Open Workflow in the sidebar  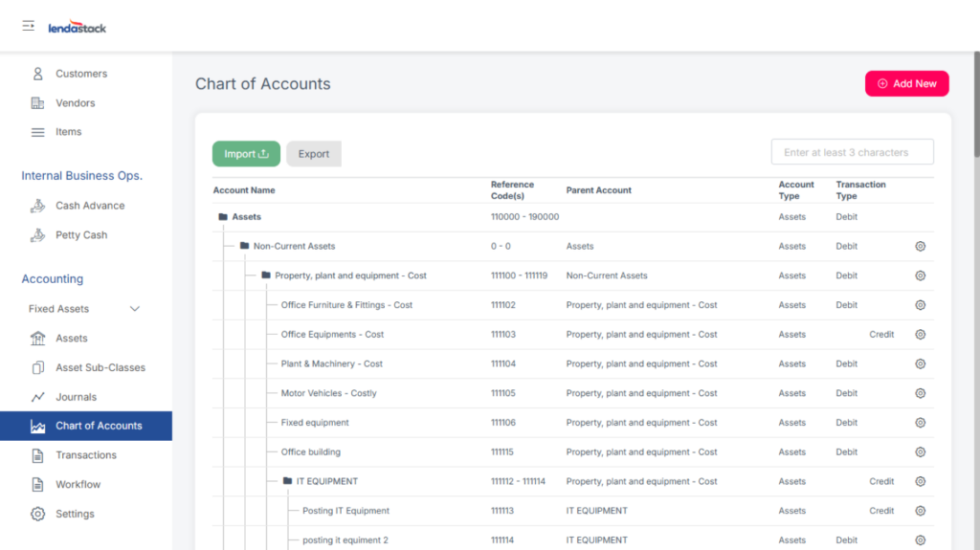click(x=78, y=485)
